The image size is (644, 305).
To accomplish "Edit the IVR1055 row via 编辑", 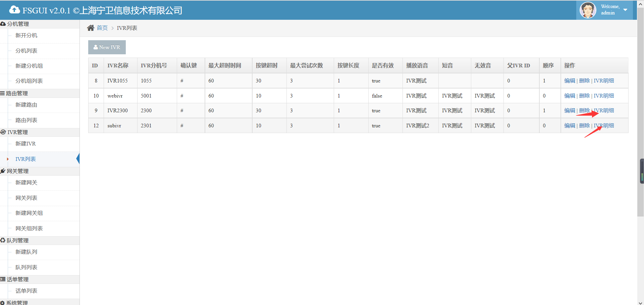I will 569,80.
